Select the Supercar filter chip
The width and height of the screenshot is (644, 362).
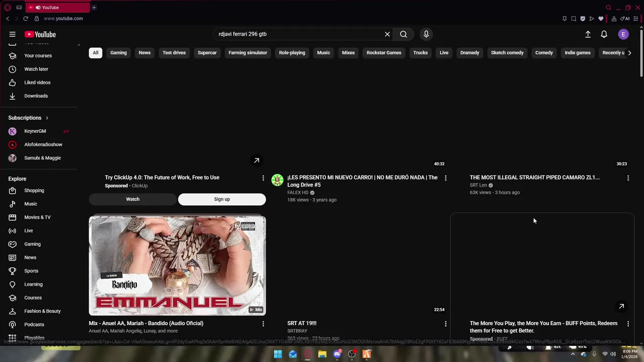(x=207, y=53)
